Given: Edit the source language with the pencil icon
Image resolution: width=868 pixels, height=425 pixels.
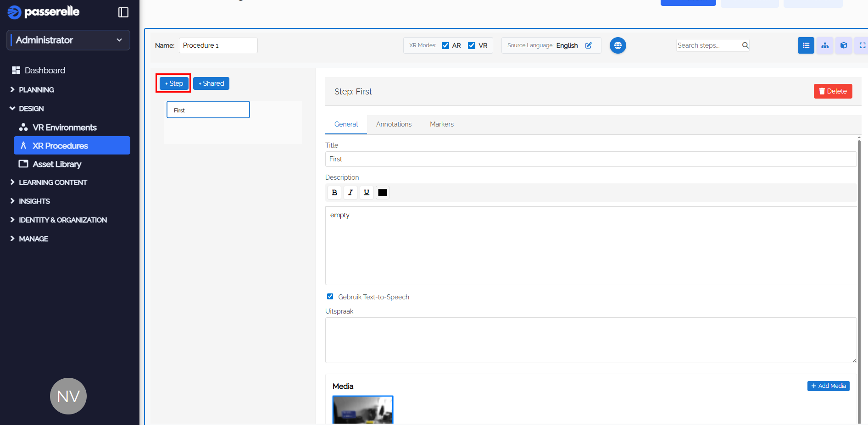Looking at the screenshot, I should tap(589, 45).
